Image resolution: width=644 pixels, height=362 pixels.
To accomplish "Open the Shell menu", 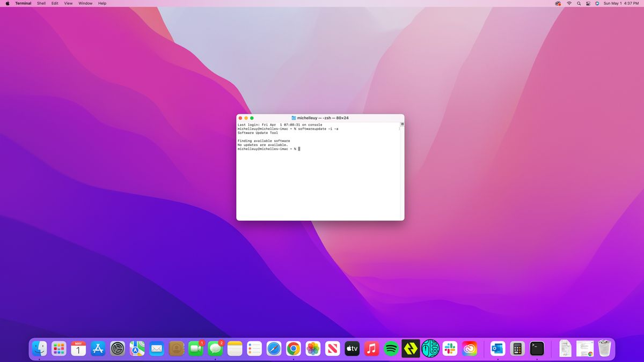I will point(41,3).
